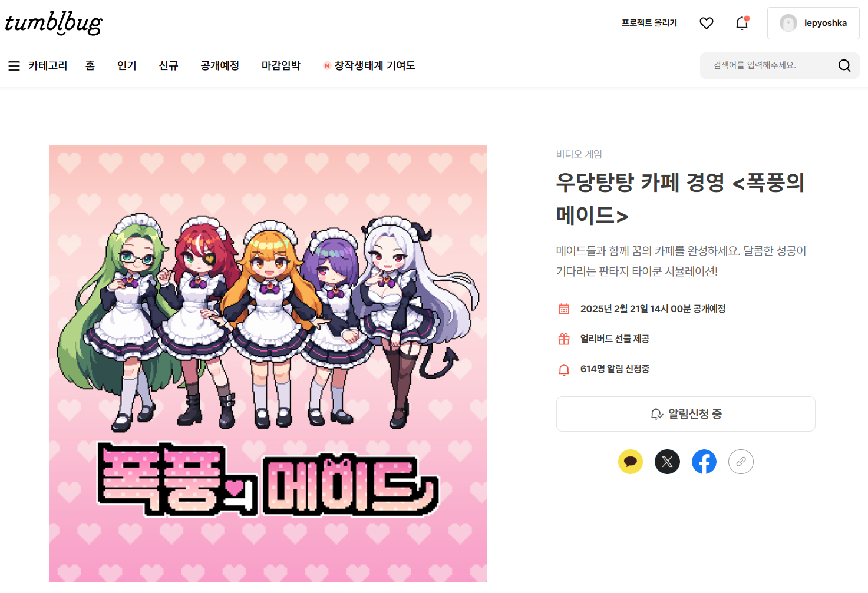Screen dimensions: 868x593
Task: Go to tumblbug home logo
Action: [54, 23]
